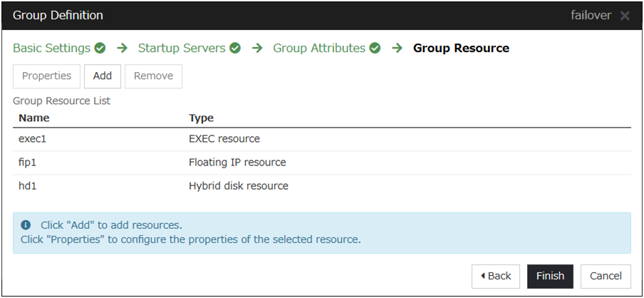Click the checkmark icon after Group Attributes
This screenshot has height=298, width=644.
click(x=375, y=48)
